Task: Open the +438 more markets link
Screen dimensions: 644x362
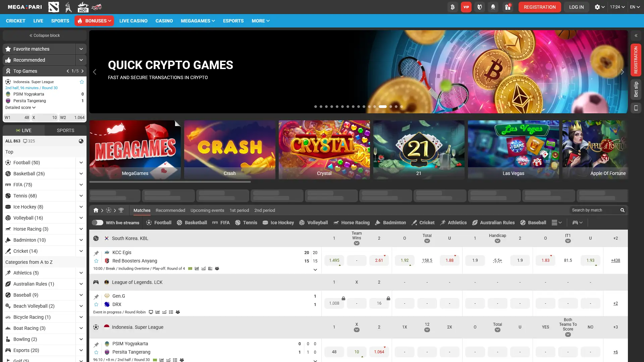Action: [615, 260]
